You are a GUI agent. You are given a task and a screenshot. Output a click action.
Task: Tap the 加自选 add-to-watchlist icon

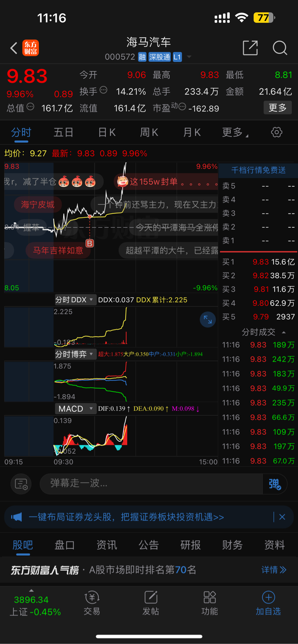pyautogui.click(x=268, y=603)
